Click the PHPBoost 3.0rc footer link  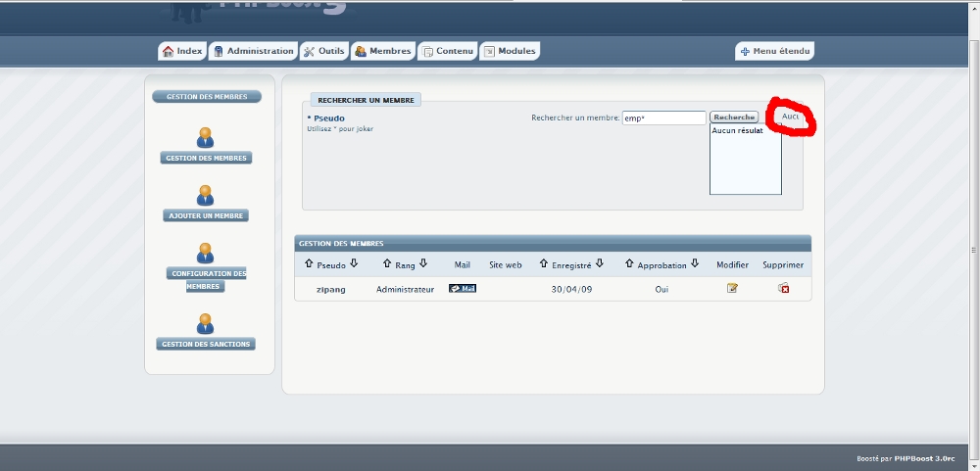point(926,458)
